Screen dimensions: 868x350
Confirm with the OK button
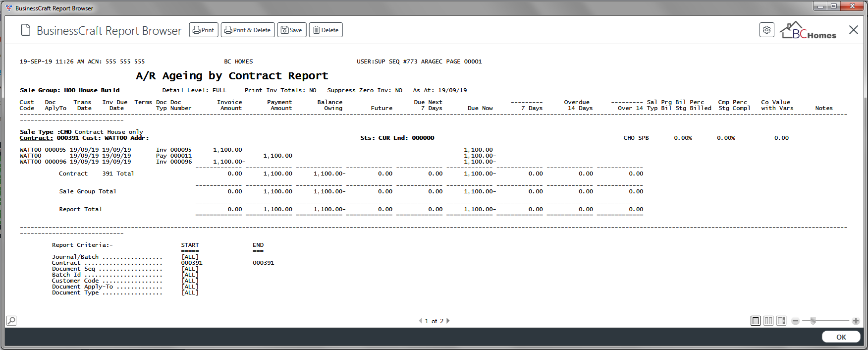coord(841,337)
